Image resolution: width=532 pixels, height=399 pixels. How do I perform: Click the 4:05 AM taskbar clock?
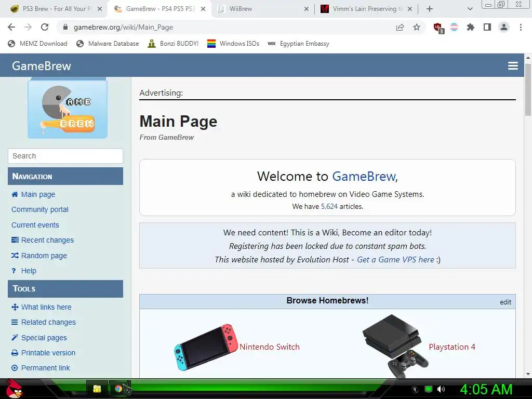coord(486,389)
